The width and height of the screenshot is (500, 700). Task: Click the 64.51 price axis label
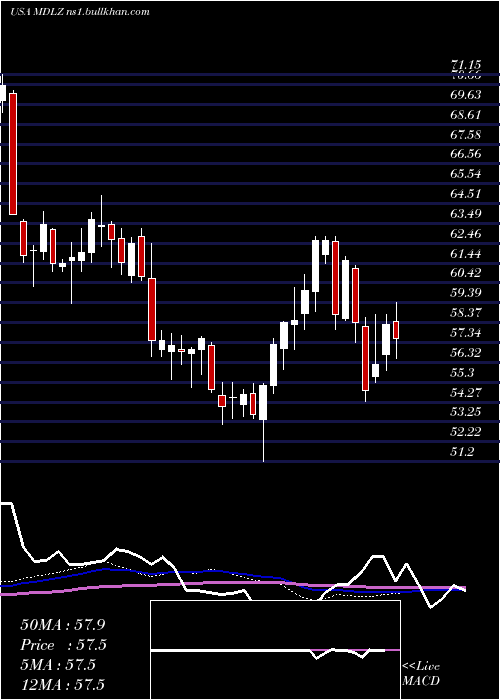(466, 194)
